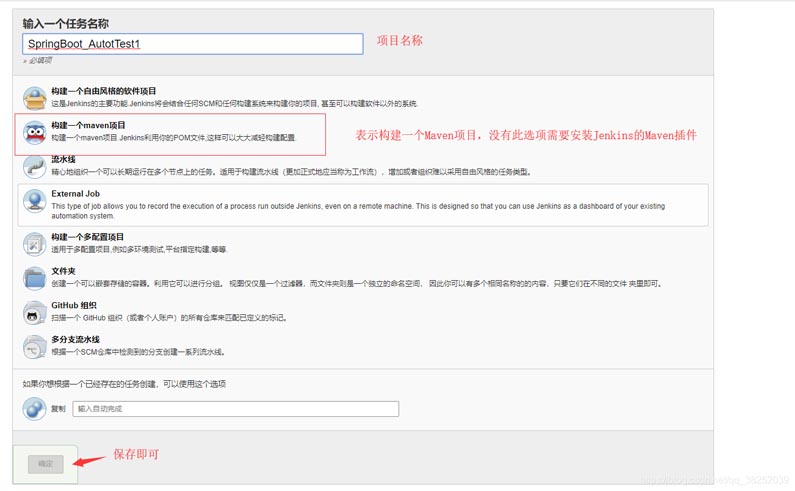Select 构建一个多配置项目 title
795x491 pixels.
tap(88, 237)
